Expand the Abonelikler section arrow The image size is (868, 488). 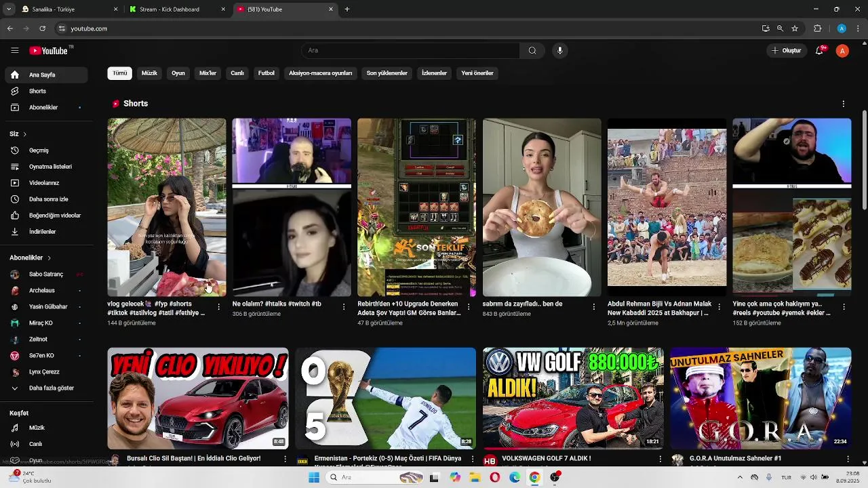point(49,258)
